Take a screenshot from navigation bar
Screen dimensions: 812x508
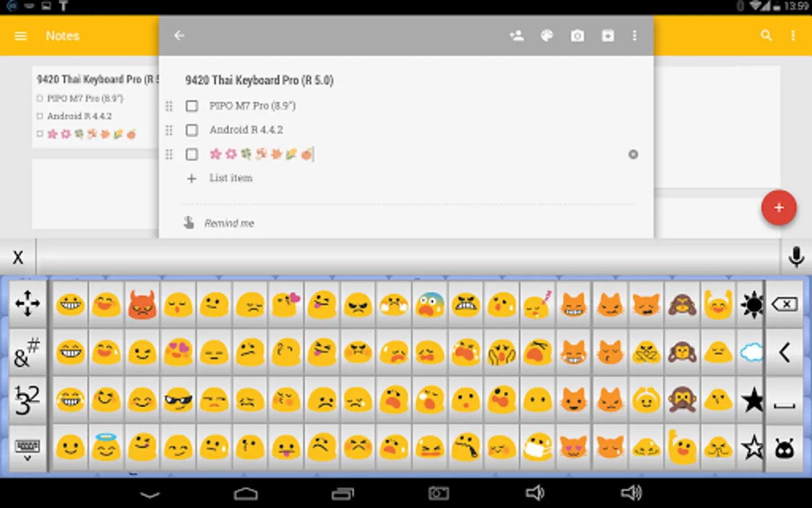pos(439,494)
